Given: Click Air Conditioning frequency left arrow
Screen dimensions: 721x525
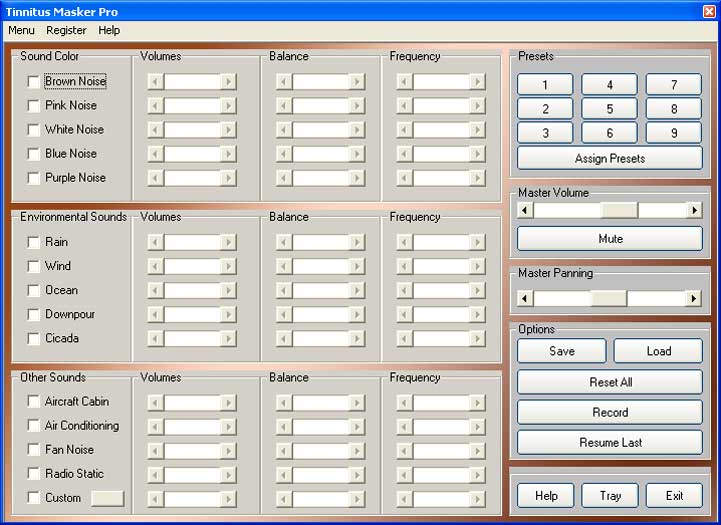Looking at the screenshot, I should 404,427.
